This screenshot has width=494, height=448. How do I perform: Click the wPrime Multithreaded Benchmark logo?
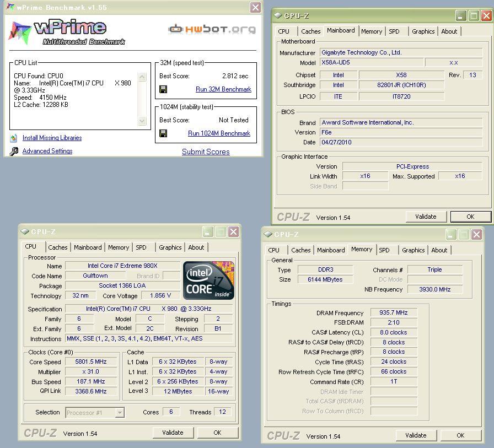click(x=68, y=32)
